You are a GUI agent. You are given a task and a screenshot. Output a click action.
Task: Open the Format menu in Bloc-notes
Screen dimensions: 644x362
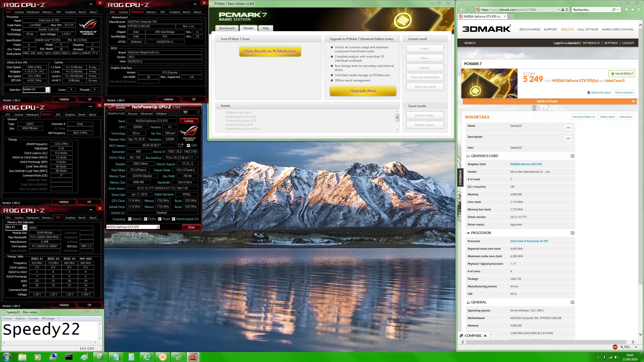pos(33,319)
